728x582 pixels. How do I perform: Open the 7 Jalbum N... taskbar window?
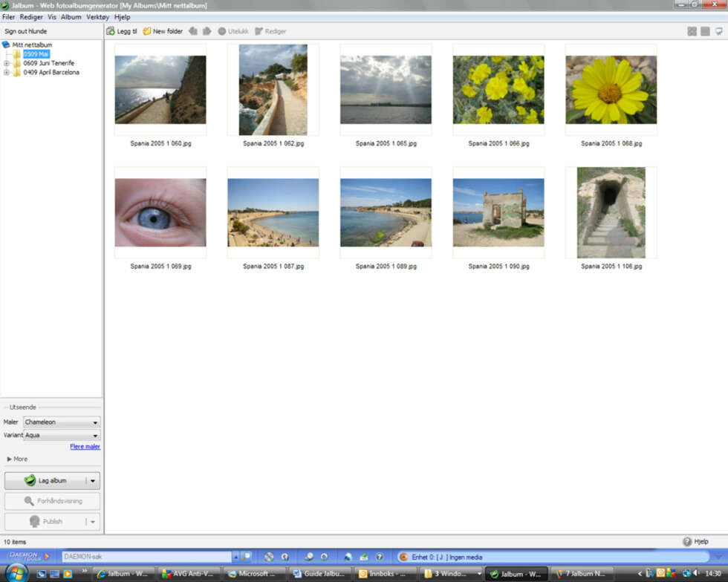point(581,574)
